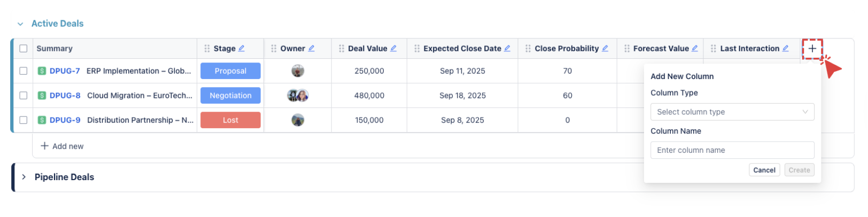Collapse the Active Deals section
Image resolution: width=868 pixels, height=217 pixels.
[x=20, y=24]
